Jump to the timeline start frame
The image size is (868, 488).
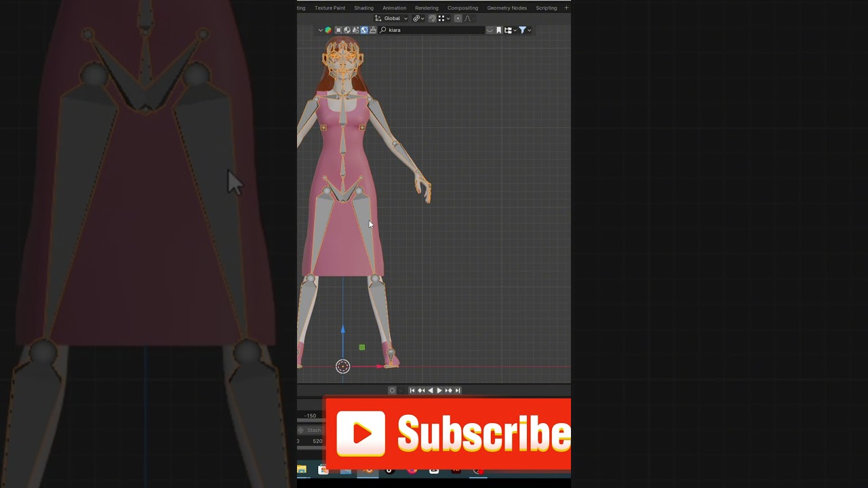[x=412, y=390]
